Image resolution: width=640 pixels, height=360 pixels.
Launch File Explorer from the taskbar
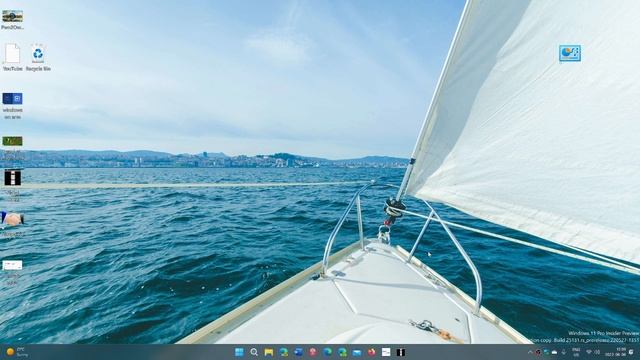(x=269, y=352)
